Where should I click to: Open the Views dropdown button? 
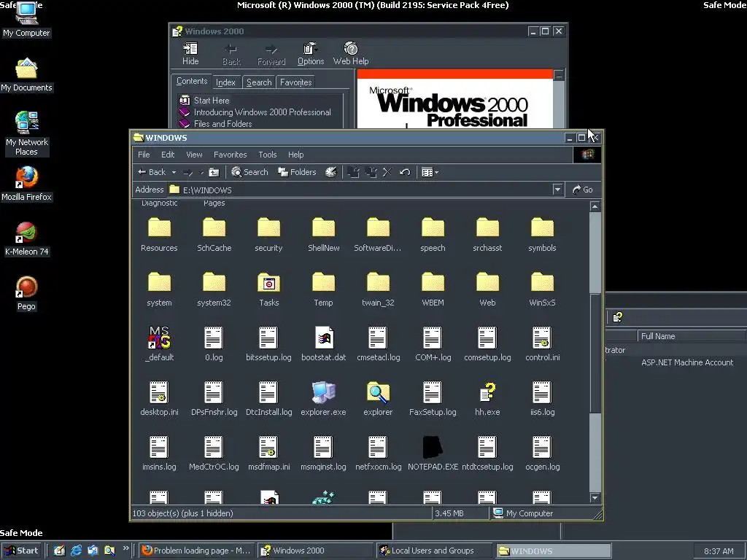430,172
